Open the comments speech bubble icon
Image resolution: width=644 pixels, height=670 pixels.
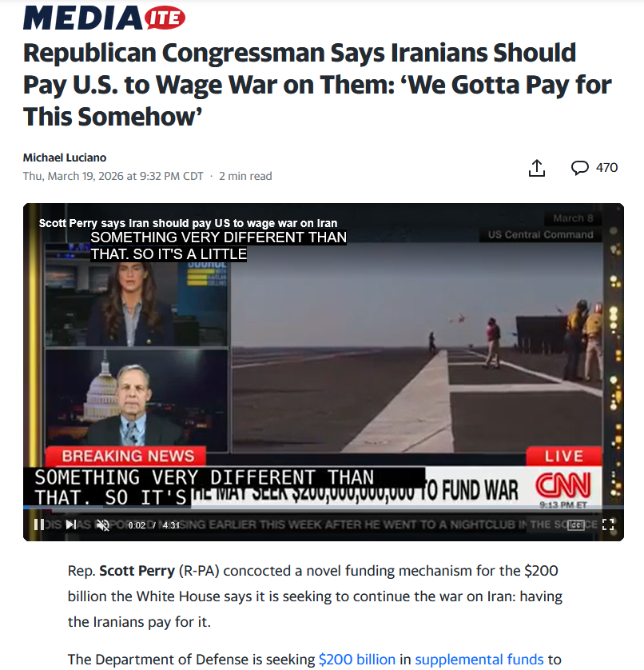coord(579,168)
